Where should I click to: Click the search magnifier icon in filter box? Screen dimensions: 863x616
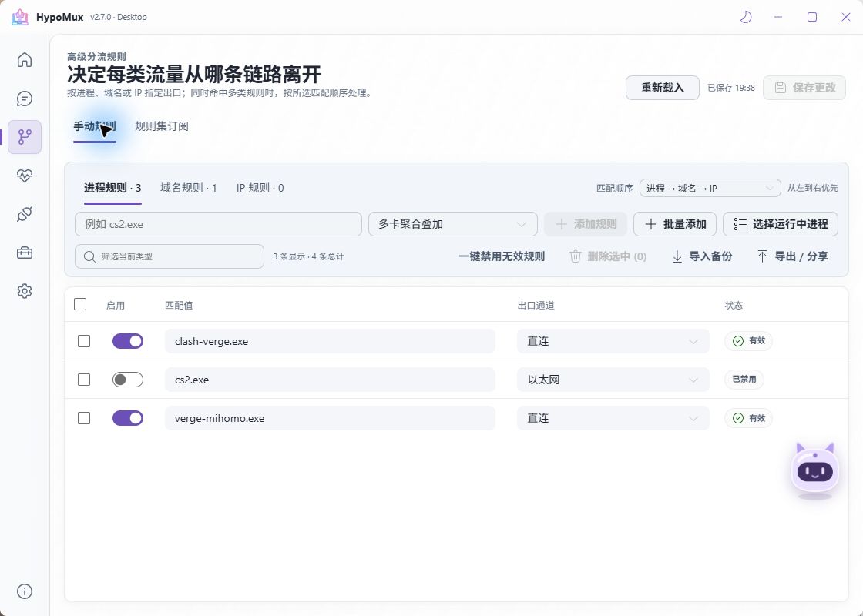[89, 256]
